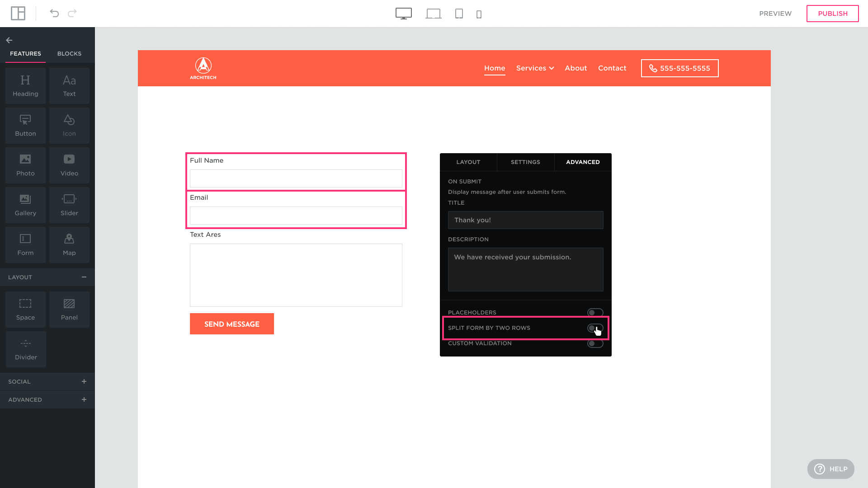Click the Thank you title field
868x488 pixels.
point(525,220)
